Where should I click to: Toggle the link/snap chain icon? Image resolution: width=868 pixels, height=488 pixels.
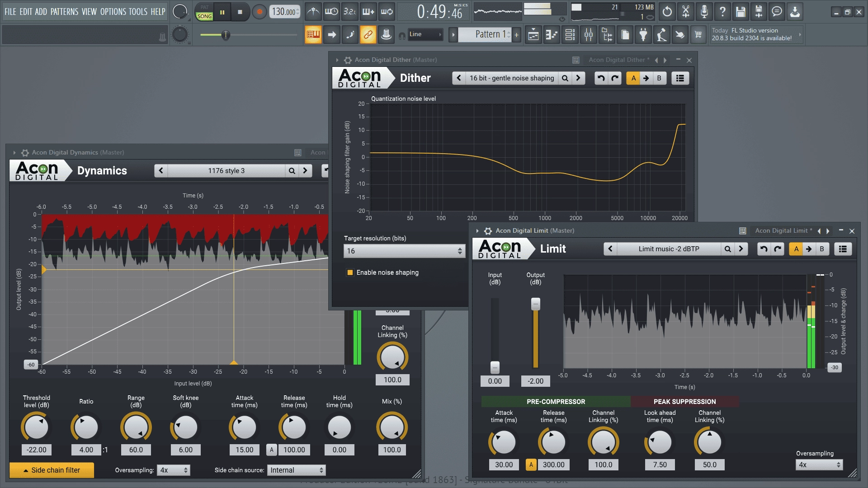coord(368,35)
